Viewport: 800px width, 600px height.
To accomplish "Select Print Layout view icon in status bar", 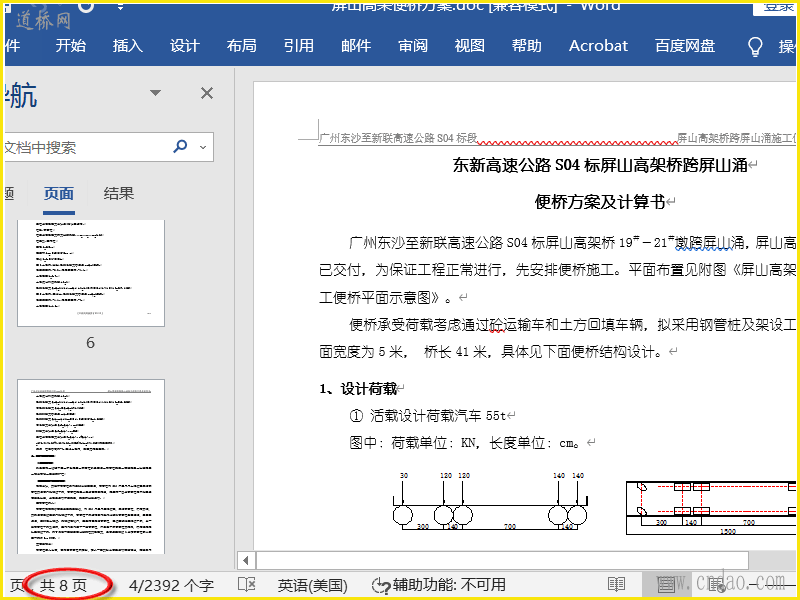I will (665, 585).
